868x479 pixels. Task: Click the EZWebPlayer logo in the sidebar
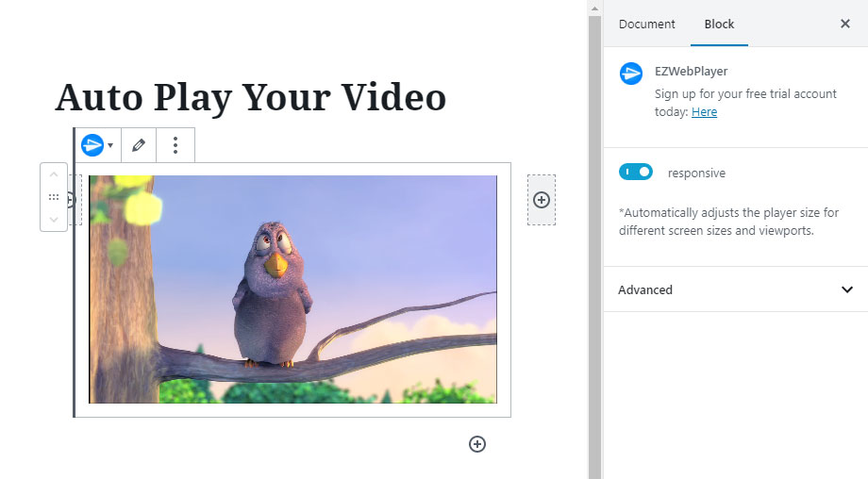pos(631,74)
